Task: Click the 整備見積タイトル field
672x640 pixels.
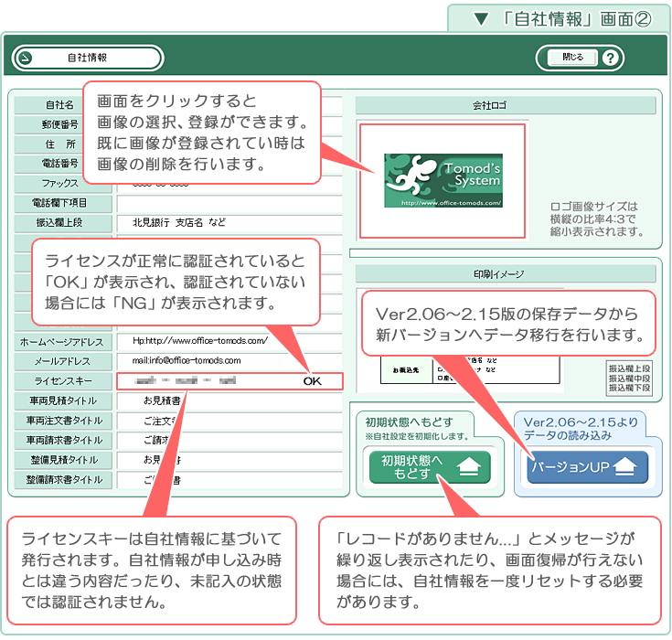Action: pyautogui.click(x=229, y=460)
